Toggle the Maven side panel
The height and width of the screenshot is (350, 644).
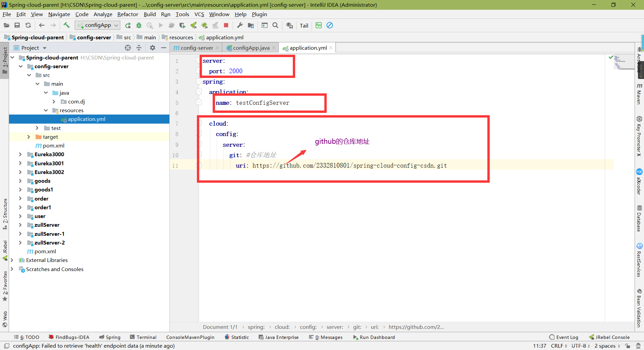tap(639, 94)
